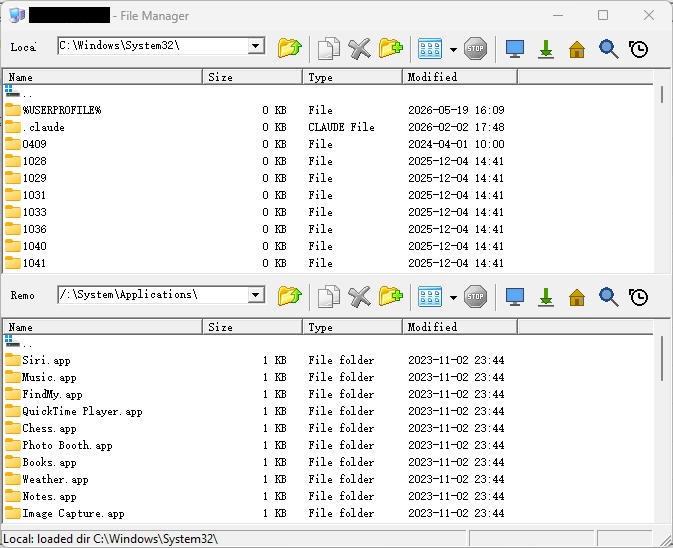Click Delete X icon in Local toolbar
The image size is (673, 548).
[x=359, y=48]
